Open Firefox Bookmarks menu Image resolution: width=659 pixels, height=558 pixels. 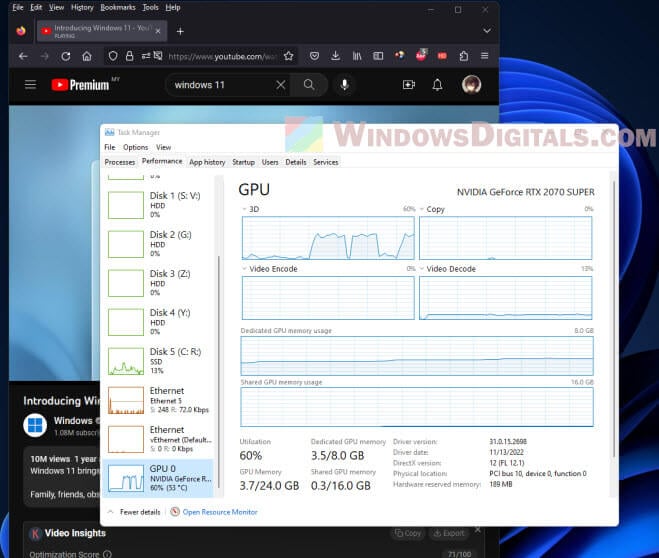(118, 8)
